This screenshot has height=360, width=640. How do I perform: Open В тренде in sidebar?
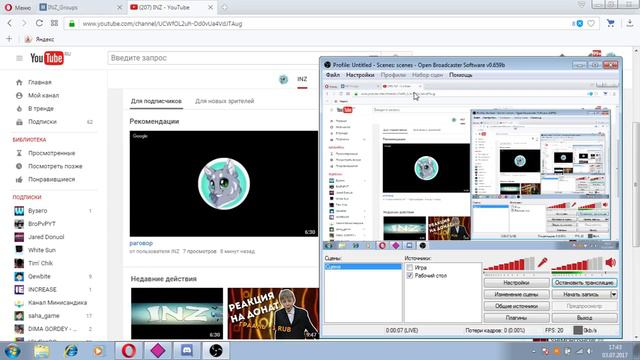(41, 109)
